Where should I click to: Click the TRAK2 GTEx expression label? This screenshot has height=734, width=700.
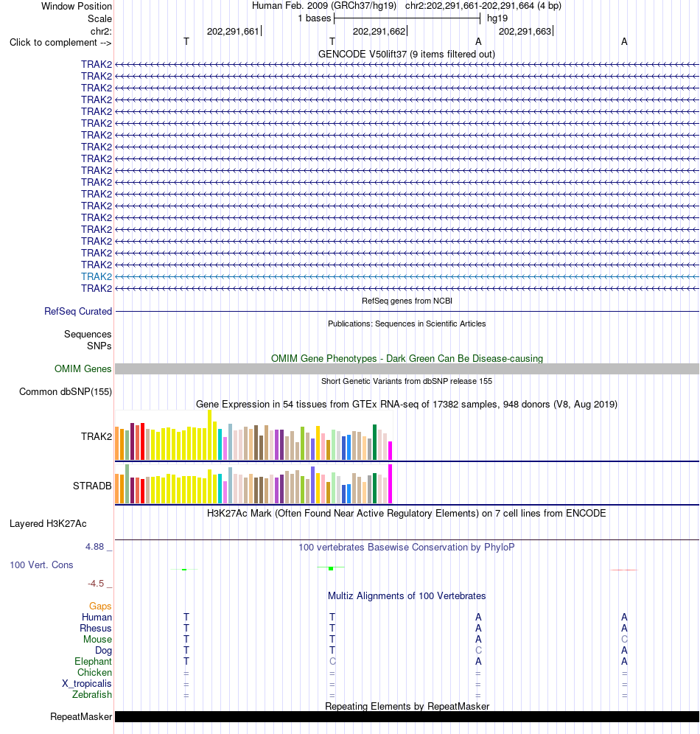pos(97,437)
